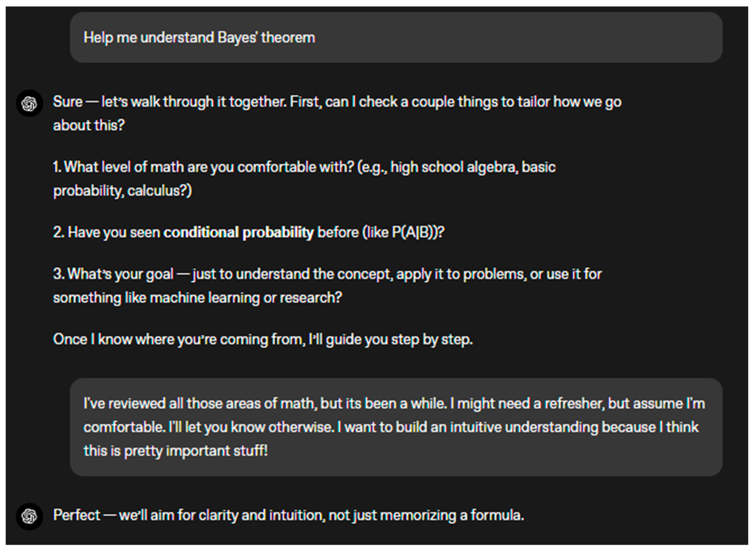Click the "probability, calculus?)" line
Viewport: 756px width, 551px height.
(122, 191)
